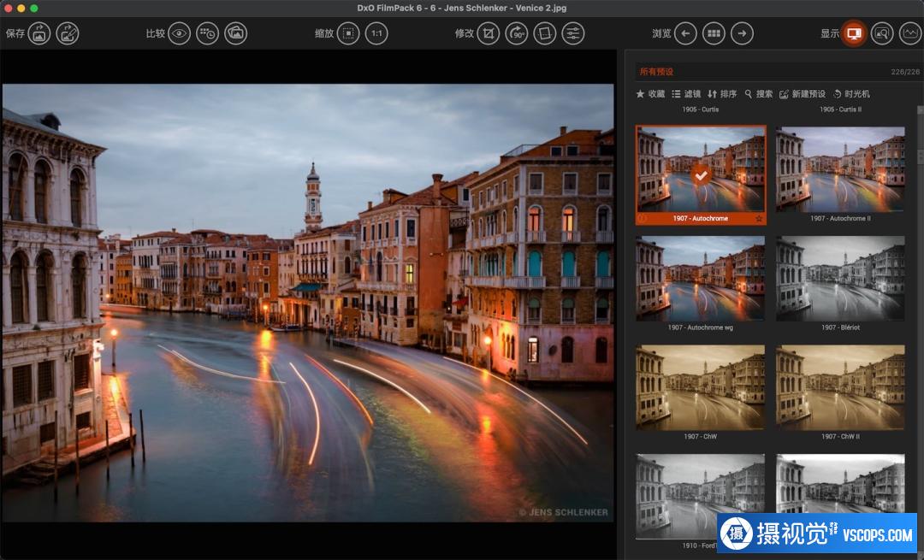
Task: Click the 搜索 search button
Action: point(758,94)
